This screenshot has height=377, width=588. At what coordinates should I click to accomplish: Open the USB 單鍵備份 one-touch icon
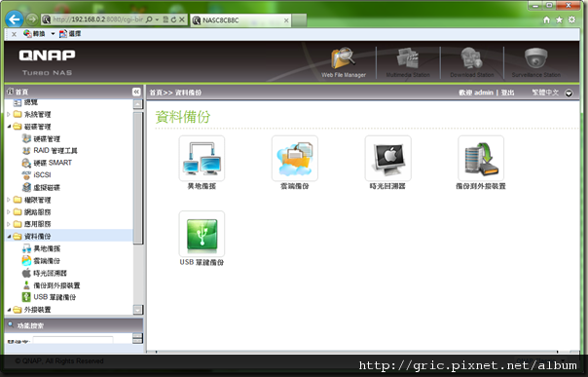(202, 234)
